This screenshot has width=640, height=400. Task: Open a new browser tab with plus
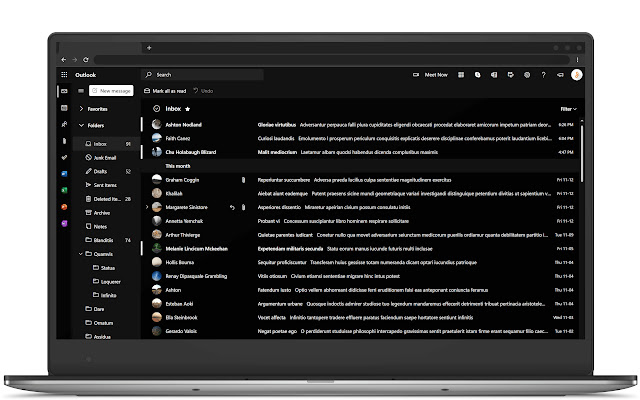[x=149, y=48]
